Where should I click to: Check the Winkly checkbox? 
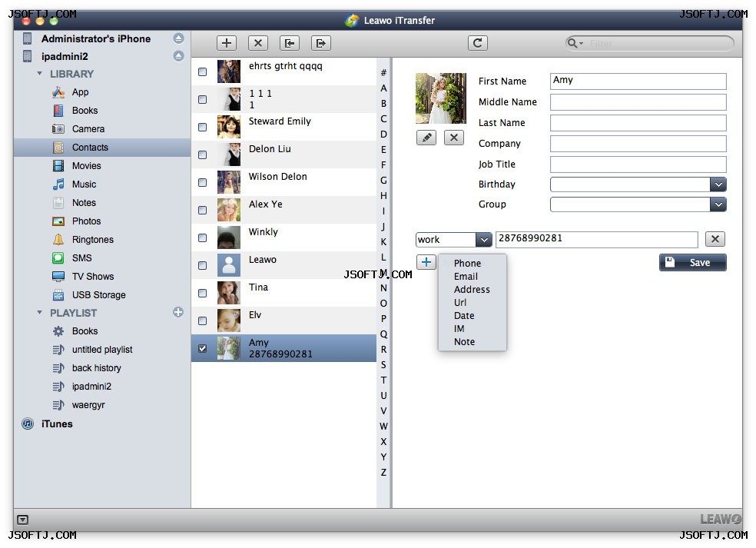click(x=203, y=237)
